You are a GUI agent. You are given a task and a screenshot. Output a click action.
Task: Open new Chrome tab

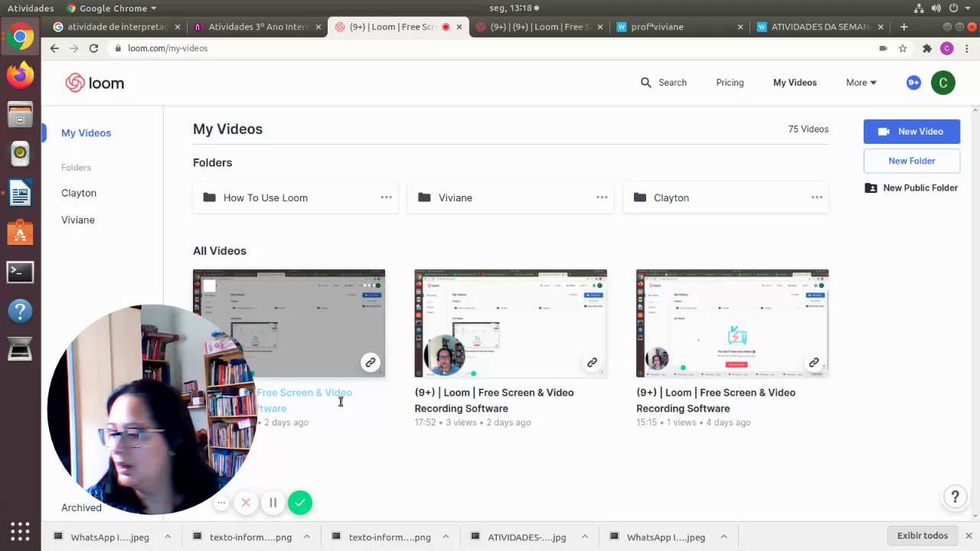pos(903,27)
